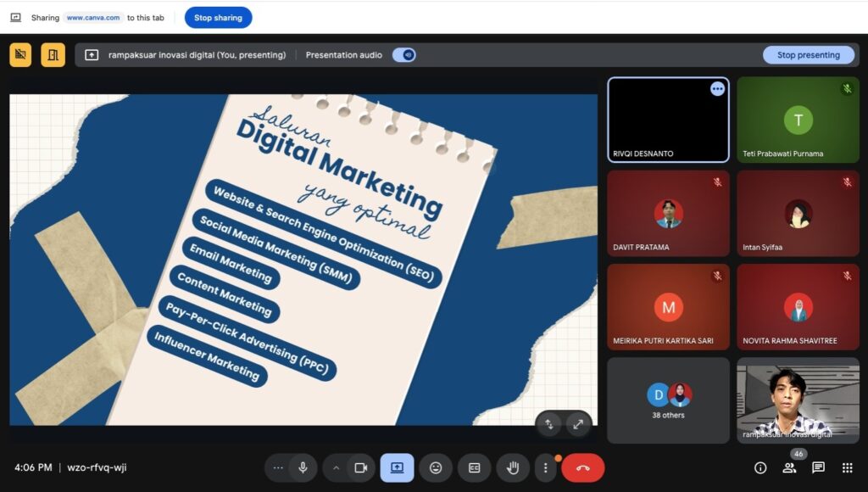868x492 pixels.
Task: Open the chat with everyone panel
Action: click(x=818, y=467)
